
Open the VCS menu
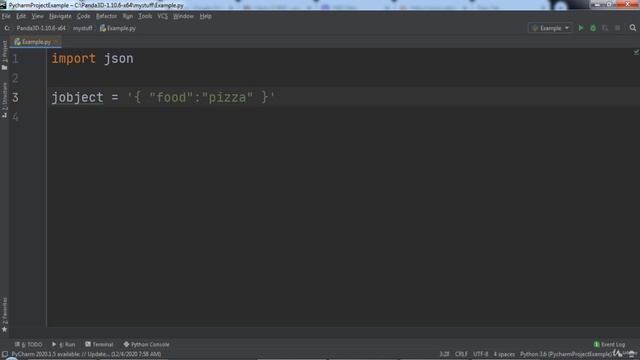[x=162, y=16]
